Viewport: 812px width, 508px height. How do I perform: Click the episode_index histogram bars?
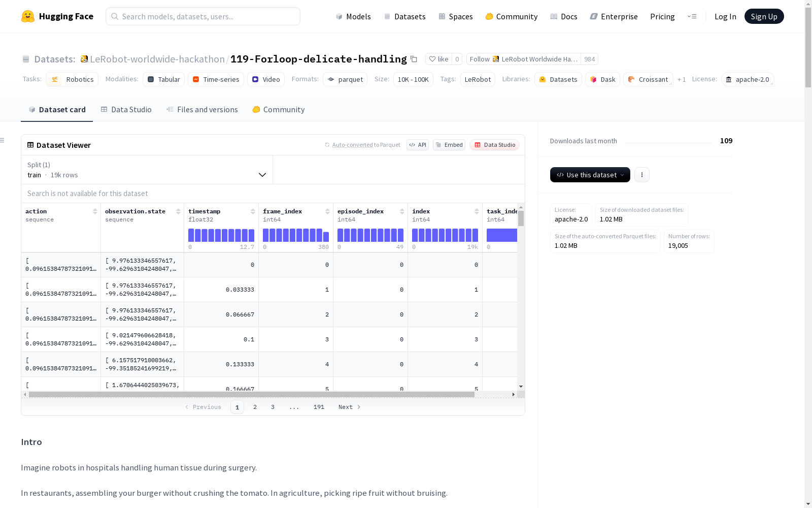(x=370, y=235)
